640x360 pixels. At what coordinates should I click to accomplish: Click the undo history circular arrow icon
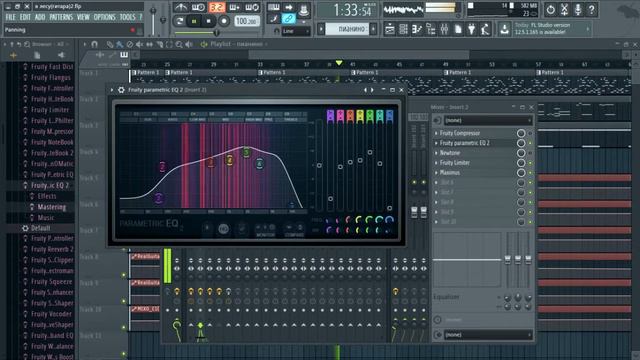550,9
